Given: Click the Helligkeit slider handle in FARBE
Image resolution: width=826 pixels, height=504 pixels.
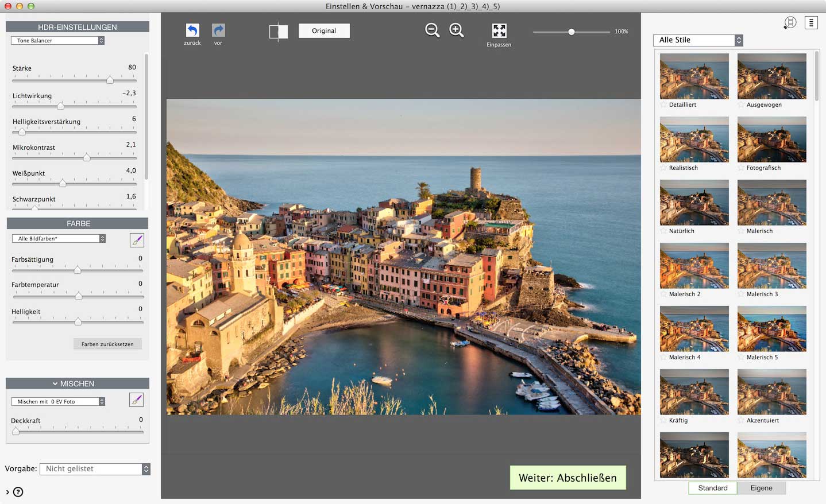Looking at the screenshot, I should coord(78,321).
